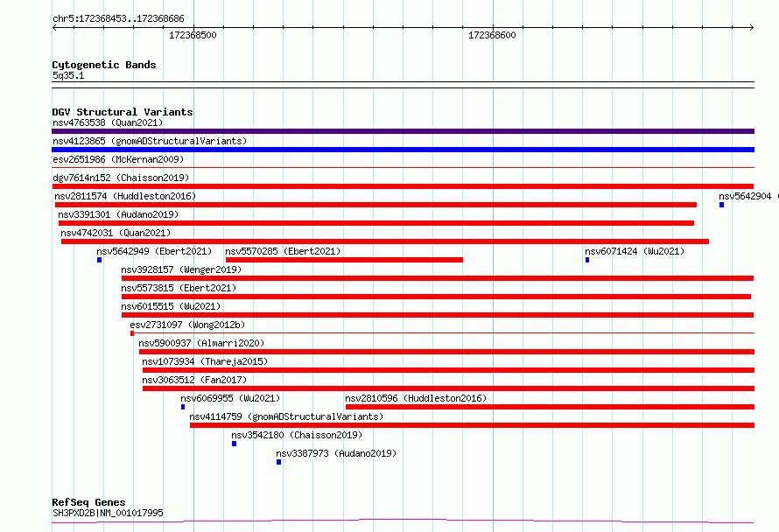Image resolution: width=779 pixels, height=532 pixels.
Task: Open the SH3PXD2B|NM_001017995 gene label
Action: tap(108, 513)
